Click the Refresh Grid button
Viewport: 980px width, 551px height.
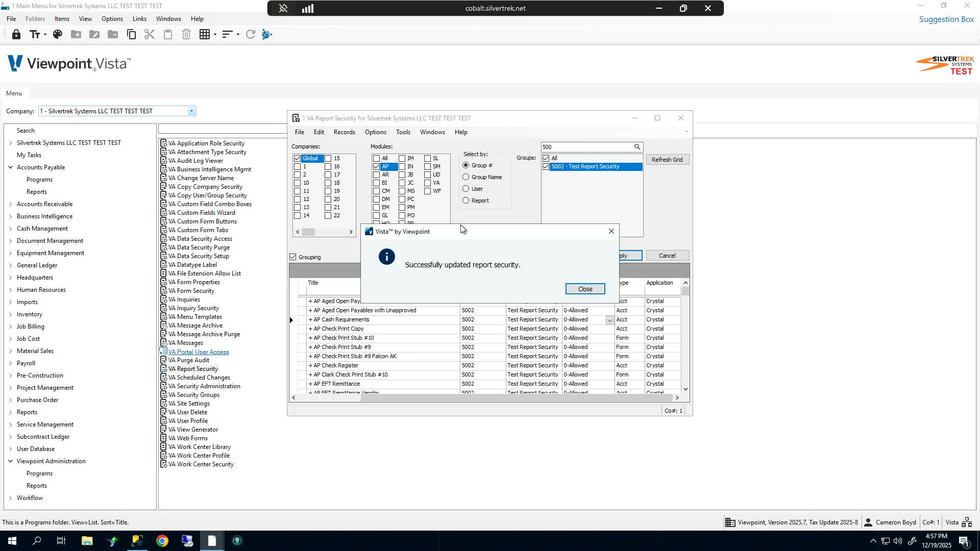(x=667, y=160)
